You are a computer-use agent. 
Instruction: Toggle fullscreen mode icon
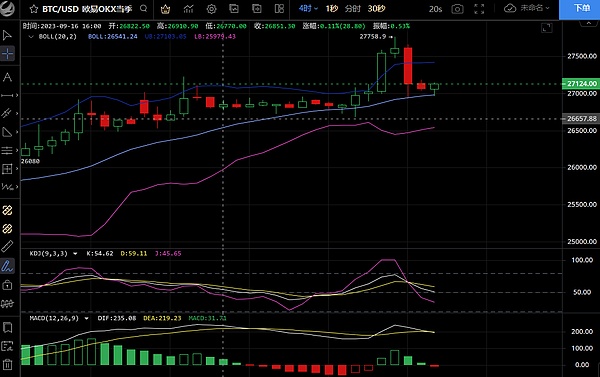click(479, 9)
